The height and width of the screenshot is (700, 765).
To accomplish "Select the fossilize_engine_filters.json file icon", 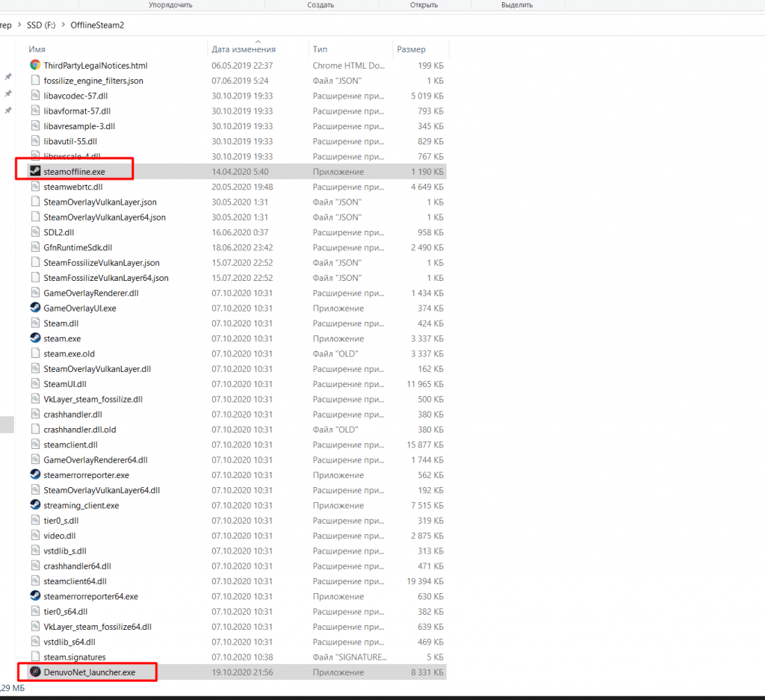I will [35, 81].
